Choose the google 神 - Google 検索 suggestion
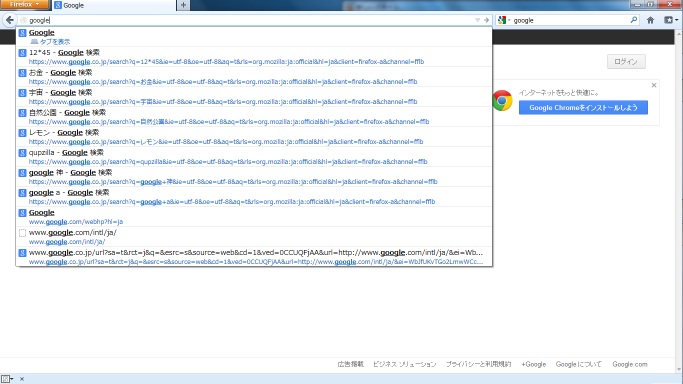683x384 pixels. point(254,177)
